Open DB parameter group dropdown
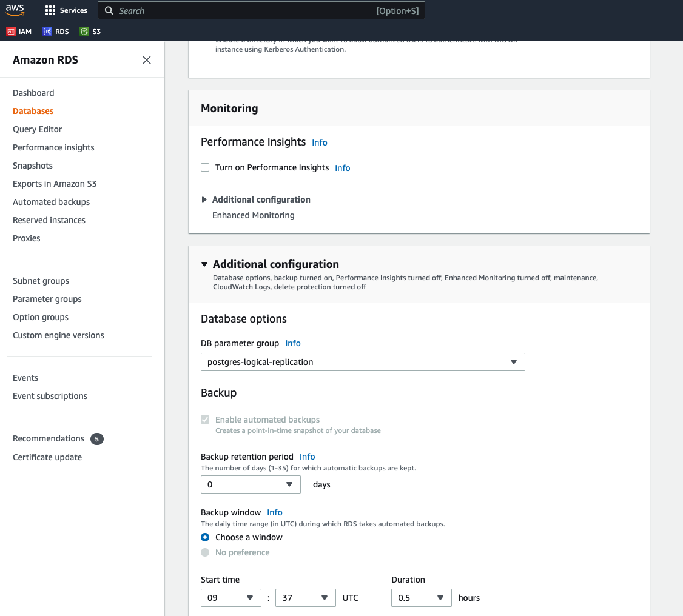 click(363, 362)
